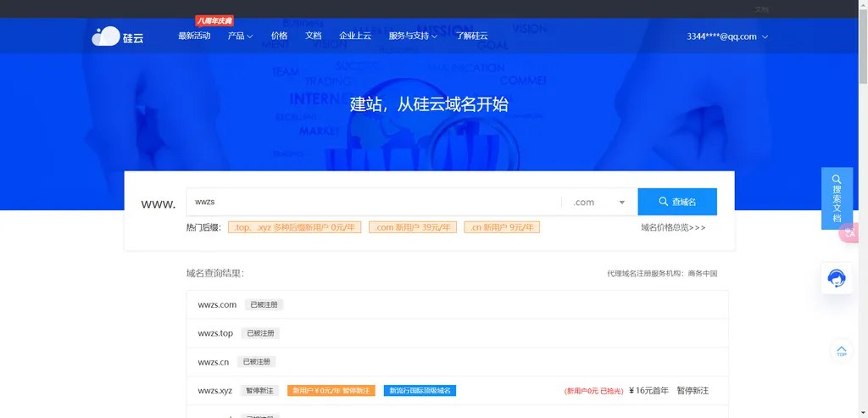Click the wwzs.top result row text
Image resolution: width=868 pixels, height=418 pixels.
coord(215,333)
